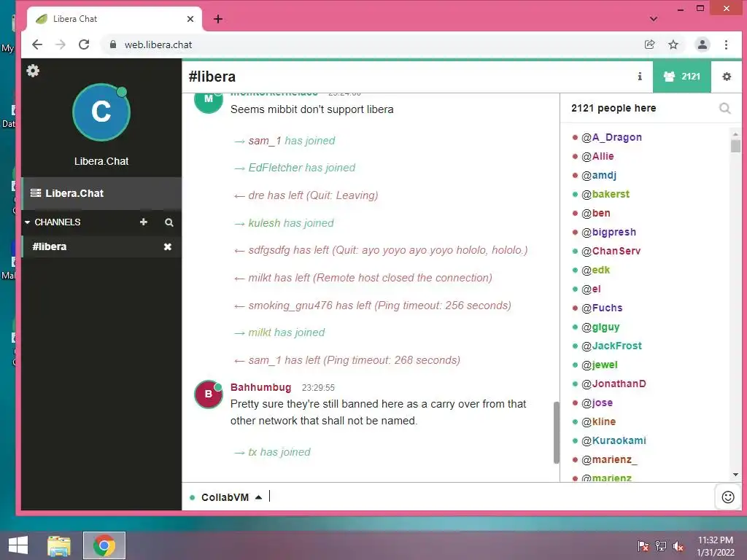Close the Libera Chat browser tab

[x=190, y=19]
